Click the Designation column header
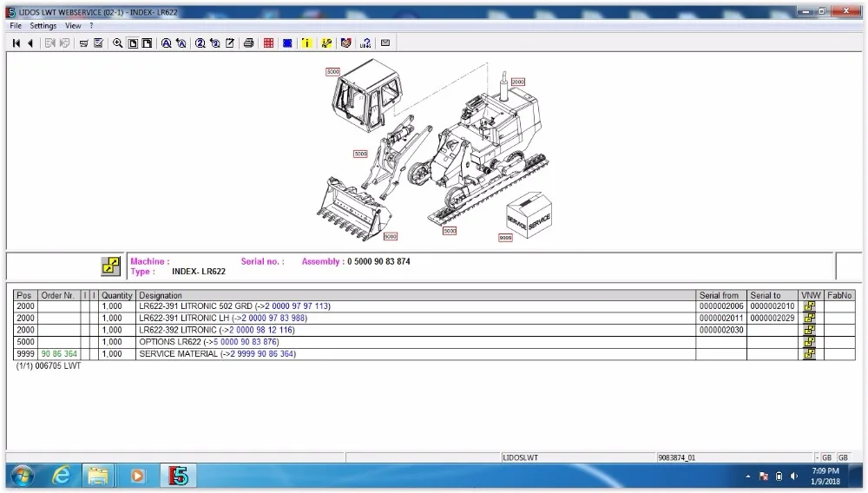 click(415, 295)
